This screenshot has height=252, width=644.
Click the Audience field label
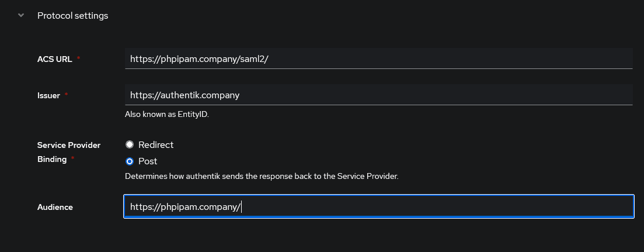(x=55, y=207)
